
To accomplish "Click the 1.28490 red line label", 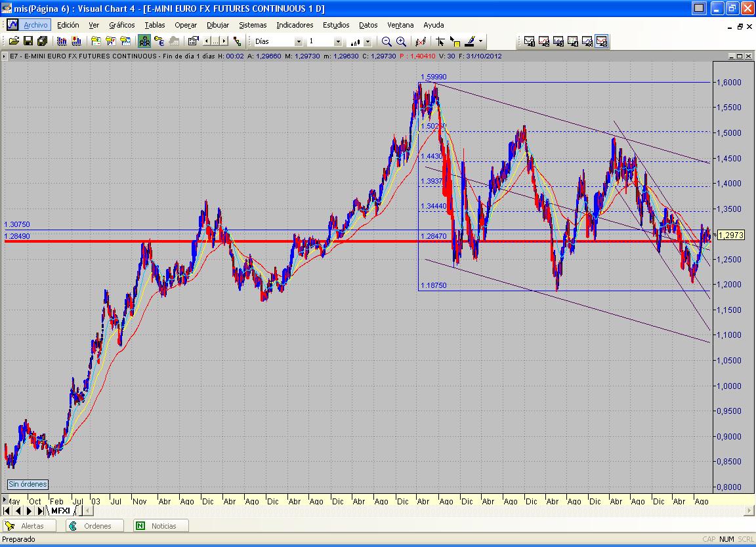I will tap(17, 236).
